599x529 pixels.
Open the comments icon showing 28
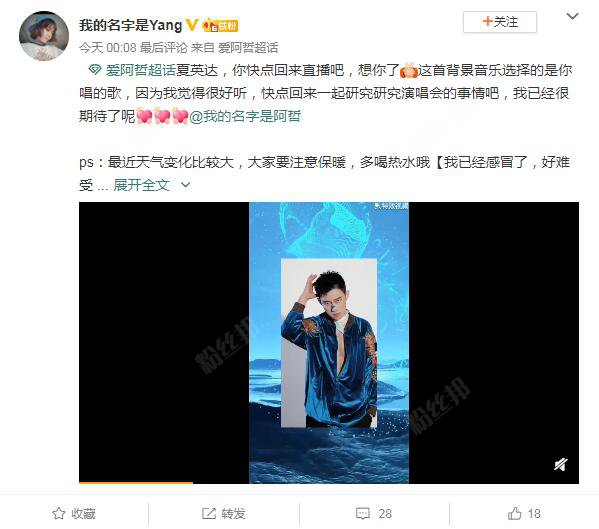tap(363, 514)
